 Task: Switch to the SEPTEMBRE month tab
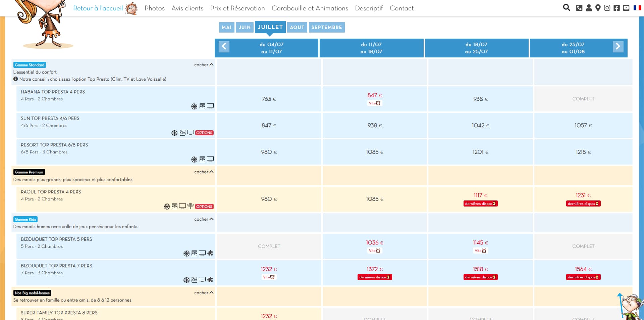[327, 27]
